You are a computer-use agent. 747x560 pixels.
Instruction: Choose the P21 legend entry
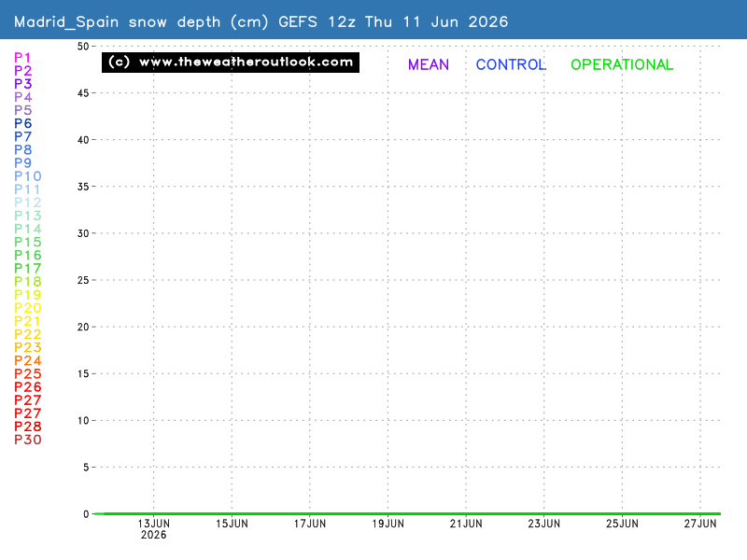[27, 321]
